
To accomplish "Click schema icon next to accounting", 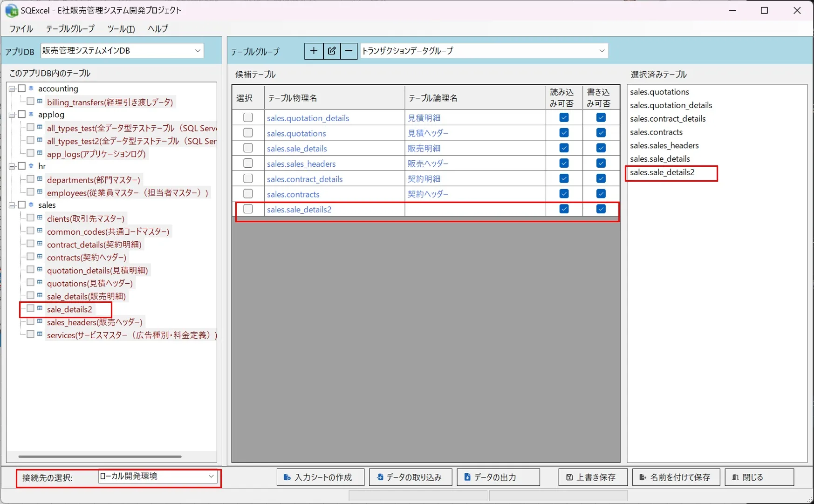I will point(31,88).
